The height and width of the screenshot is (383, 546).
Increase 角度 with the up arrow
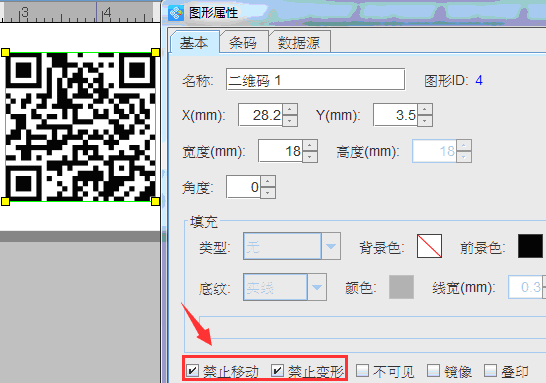268,181
